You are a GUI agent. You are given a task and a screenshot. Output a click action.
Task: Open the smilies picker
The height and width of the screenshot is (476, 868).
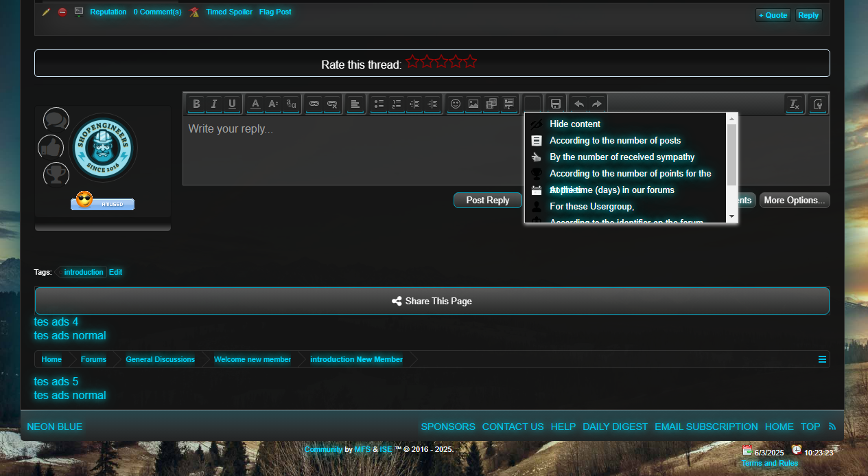[456, 104]
